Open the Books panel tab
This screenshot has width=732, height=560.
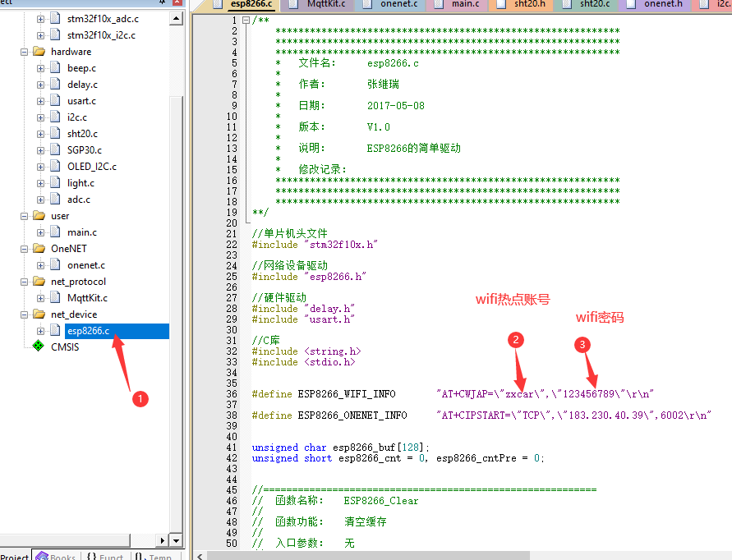[56, 555]
